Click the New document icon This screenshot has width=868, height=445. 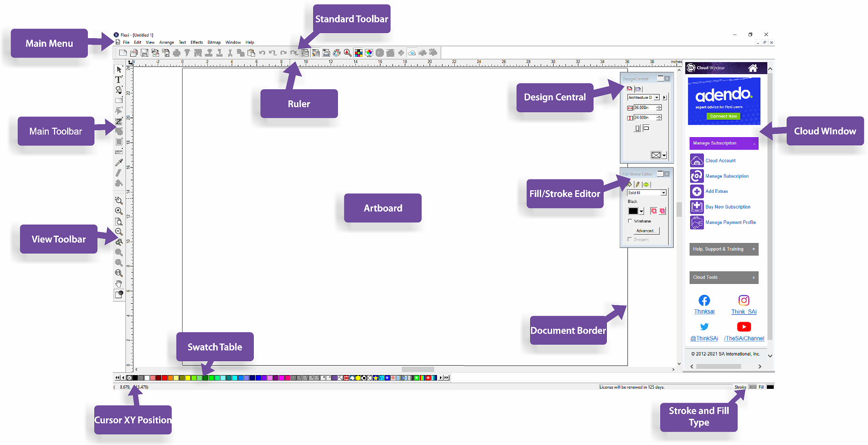pos(123,53)
